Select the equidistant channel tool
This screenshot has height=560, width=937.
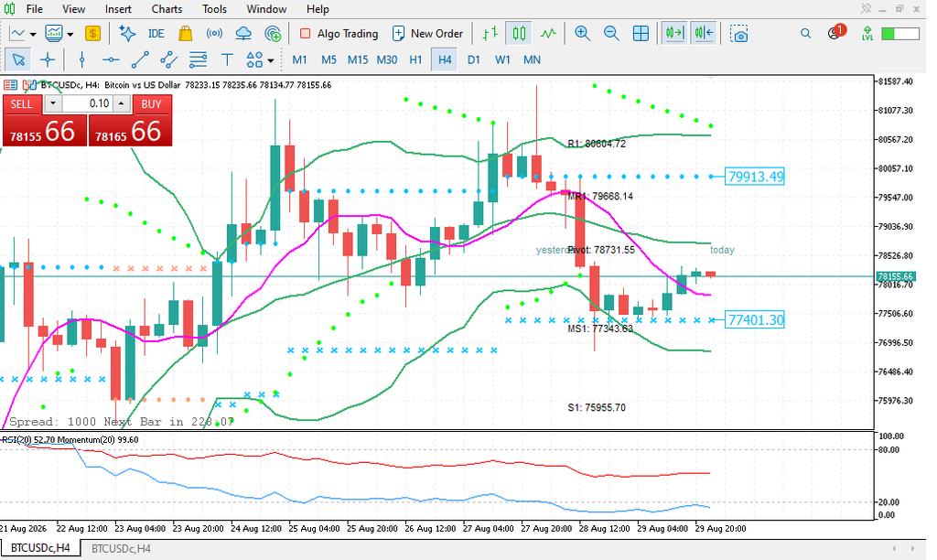point(168,59)
